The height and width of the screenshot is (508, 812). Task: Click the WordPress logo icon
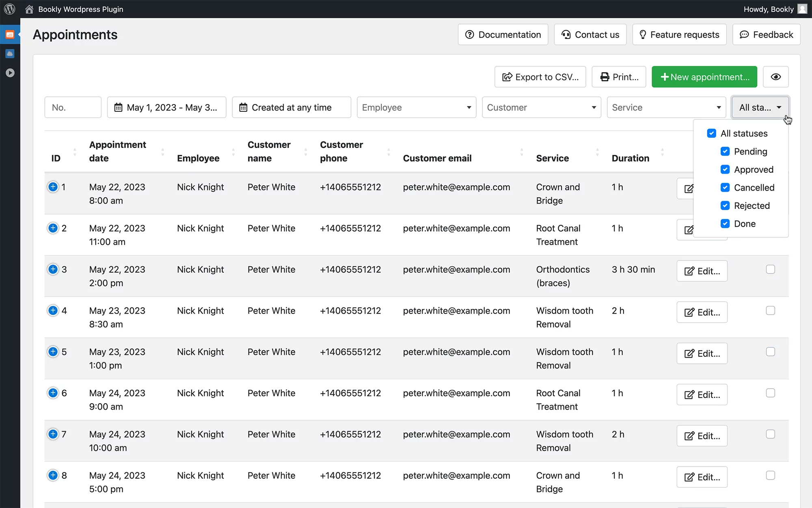(10, 9)
